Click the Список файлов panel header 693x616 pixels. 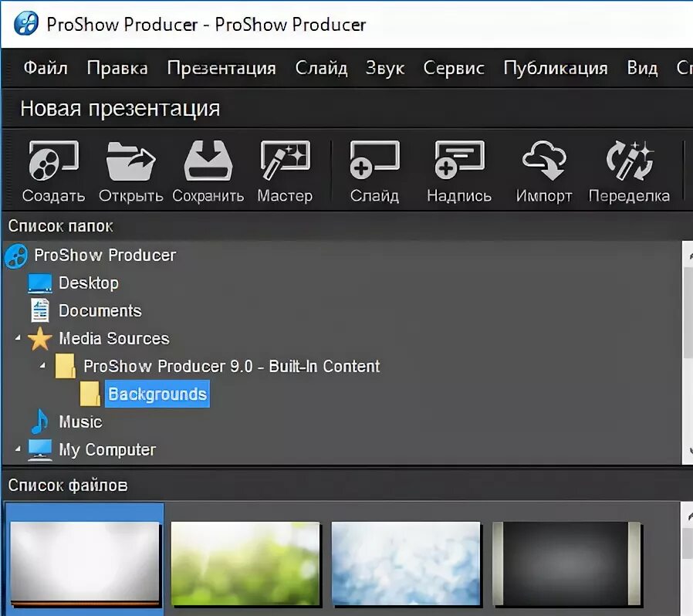(68, 486)
